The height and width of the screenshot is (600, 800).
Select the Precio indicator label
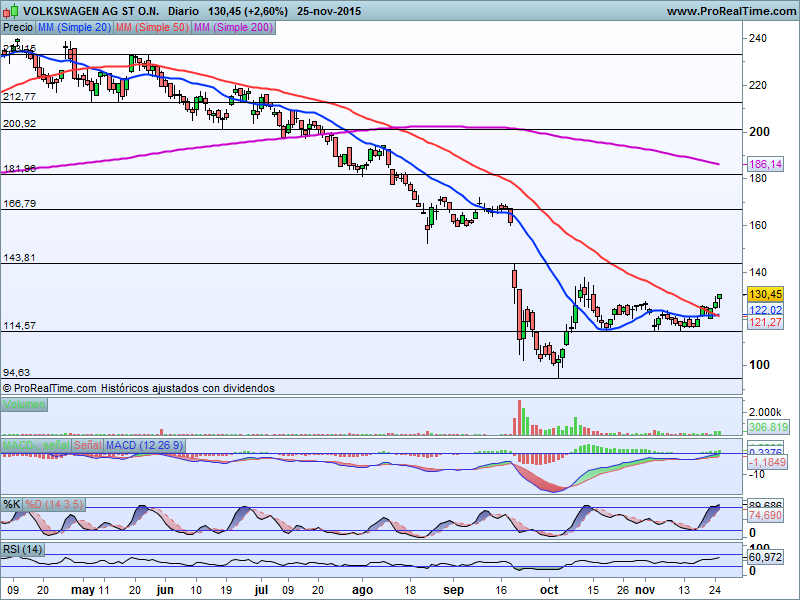(18, 28)
